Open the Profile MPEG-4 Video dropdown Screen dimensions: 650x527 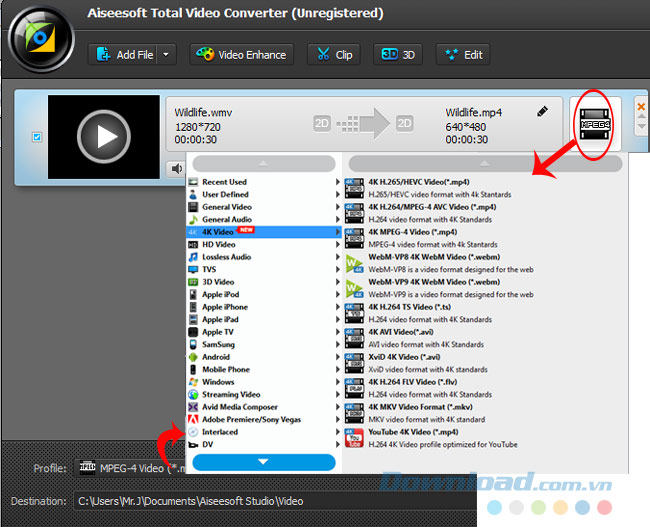pos(131,468)
